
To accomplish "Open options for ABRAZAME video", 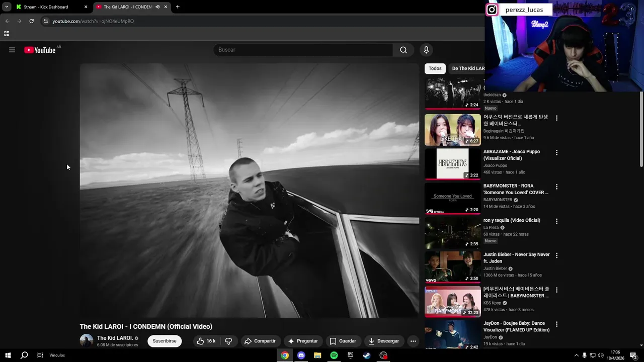I will pos(556,152).
